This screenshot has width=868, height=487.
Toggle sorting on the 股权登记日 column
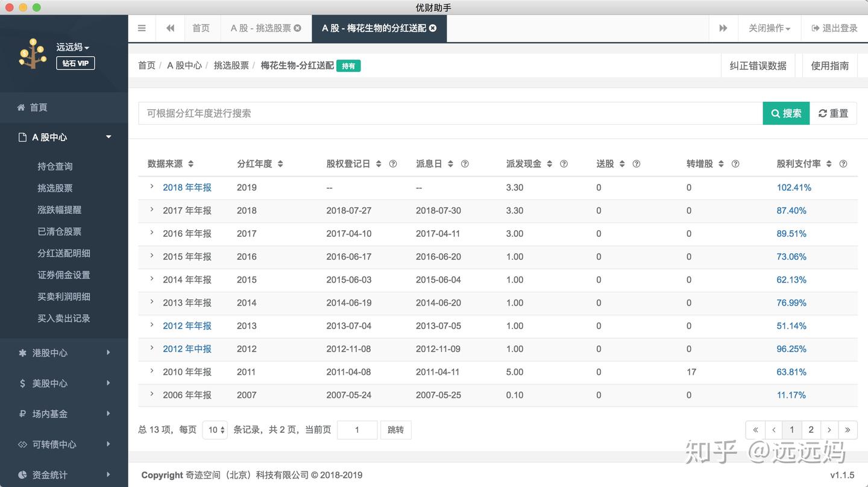coord(379,163)
